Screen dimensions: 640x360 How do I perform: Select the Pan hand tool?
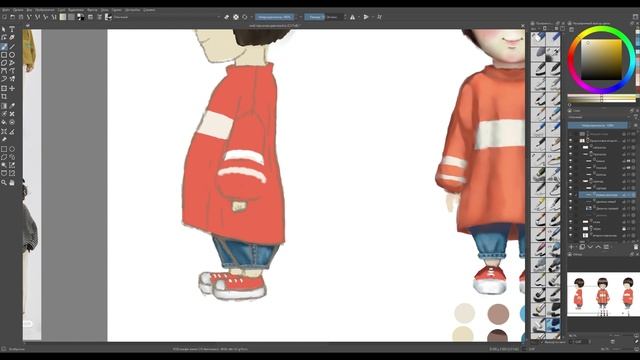(12, 182)
